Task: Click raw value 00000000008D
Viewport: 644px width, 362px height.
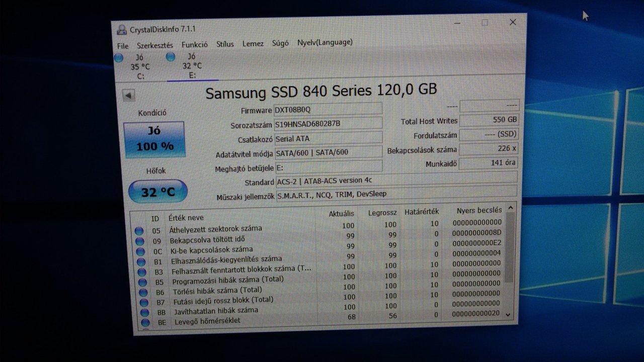Action: pos(476,232)
